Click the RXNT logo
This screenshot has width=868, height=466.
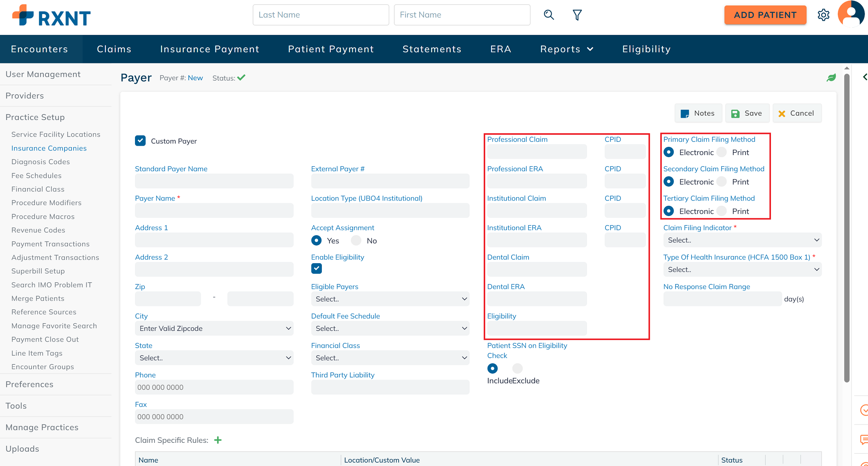(x=51, y=15)
